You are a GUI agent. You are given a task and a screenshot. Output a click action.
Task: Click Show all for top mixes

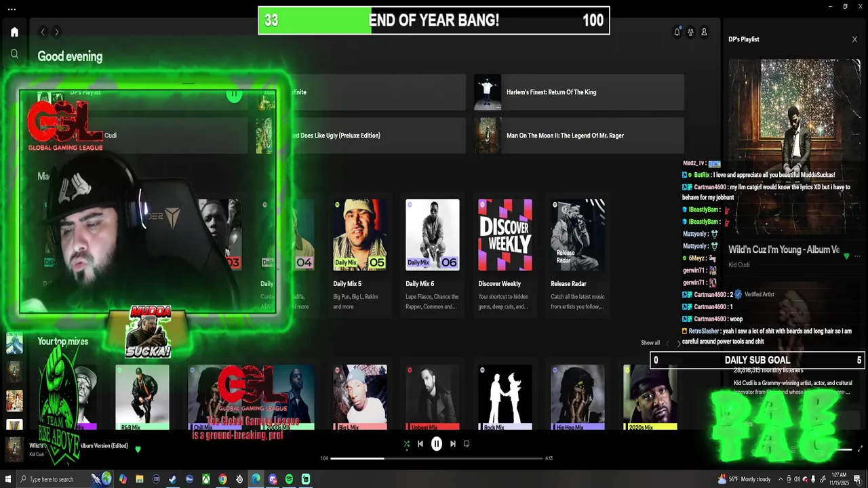pos(650,343)
